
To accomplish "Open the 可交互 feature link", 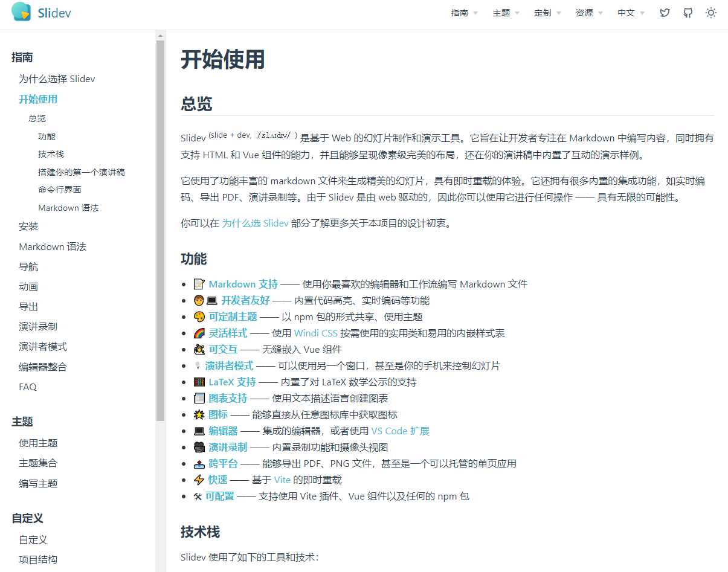I will point(224,349).
